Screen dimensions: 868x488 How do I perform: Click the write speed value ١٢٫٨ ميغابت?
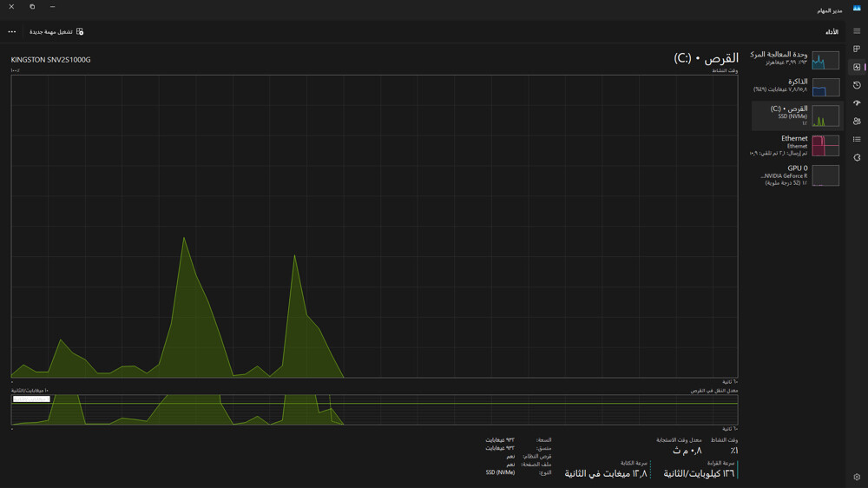tap(606, 473)
